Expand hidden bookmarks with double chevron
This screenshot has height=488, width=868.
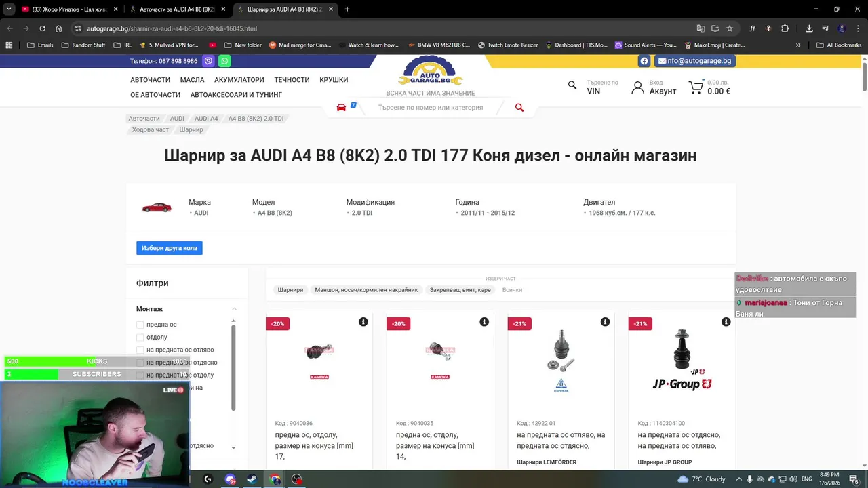pos(798,45)
